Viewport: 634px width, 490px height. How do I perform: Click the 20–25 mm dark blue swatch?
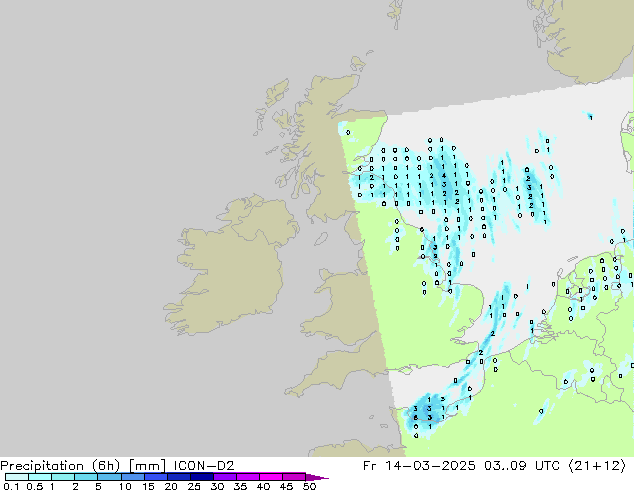179,477
